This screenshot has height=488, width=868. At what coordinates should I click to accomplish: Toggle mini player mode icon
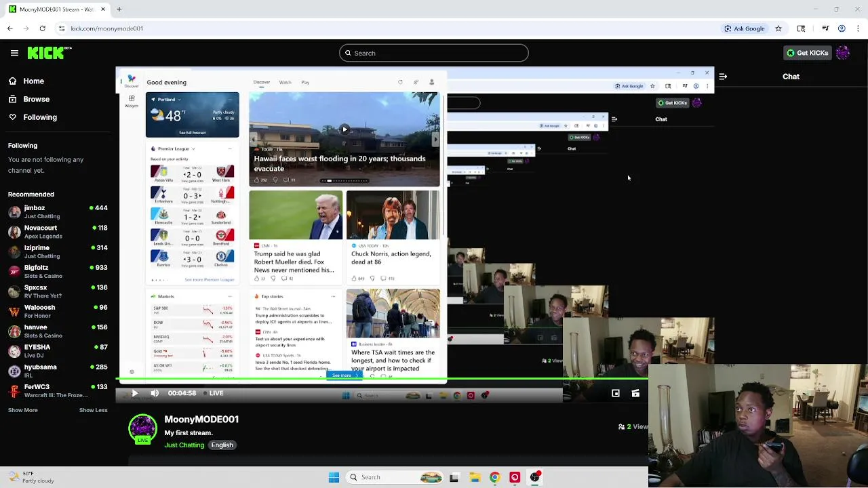click(x=616, y=393)
